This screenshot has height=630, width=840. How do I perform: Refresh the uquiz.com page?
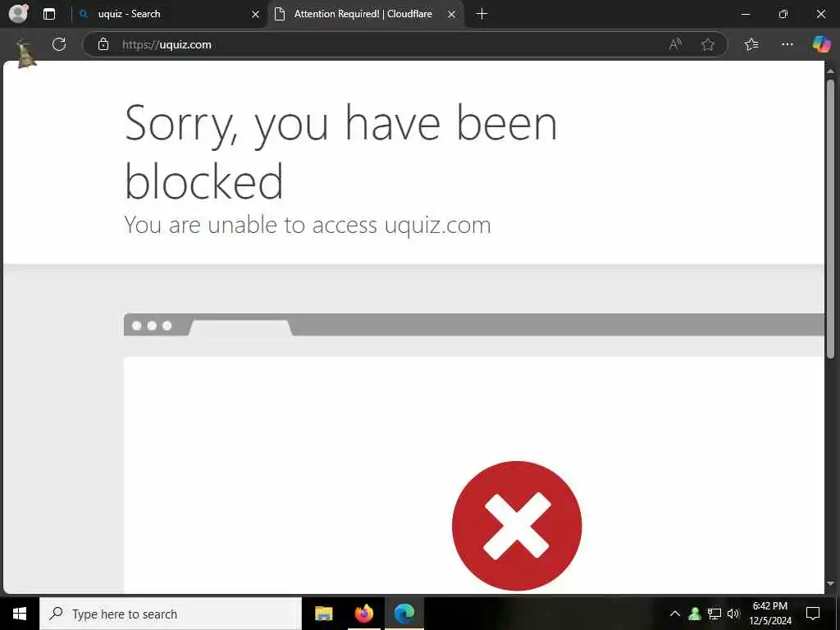click(x=59, y=44)
